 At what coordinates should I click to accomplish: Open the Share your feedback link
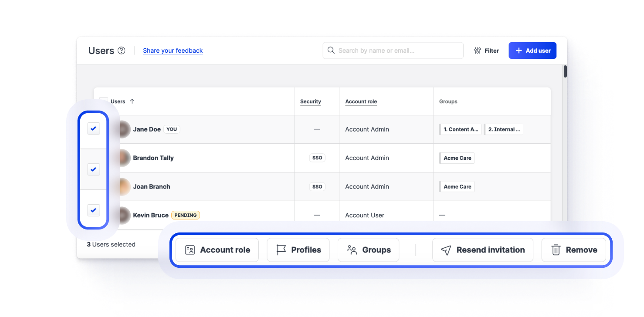pos(173,51)
